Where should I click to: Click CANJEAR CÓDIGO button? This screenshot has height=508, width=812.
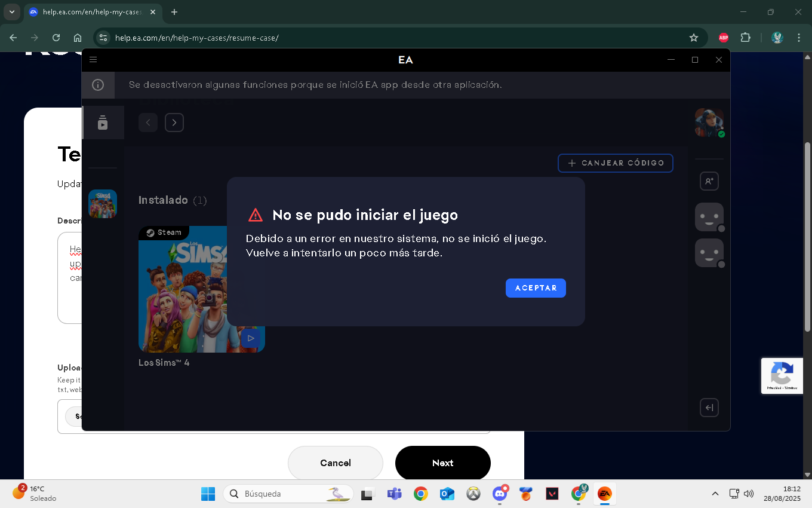coord(616,163)
